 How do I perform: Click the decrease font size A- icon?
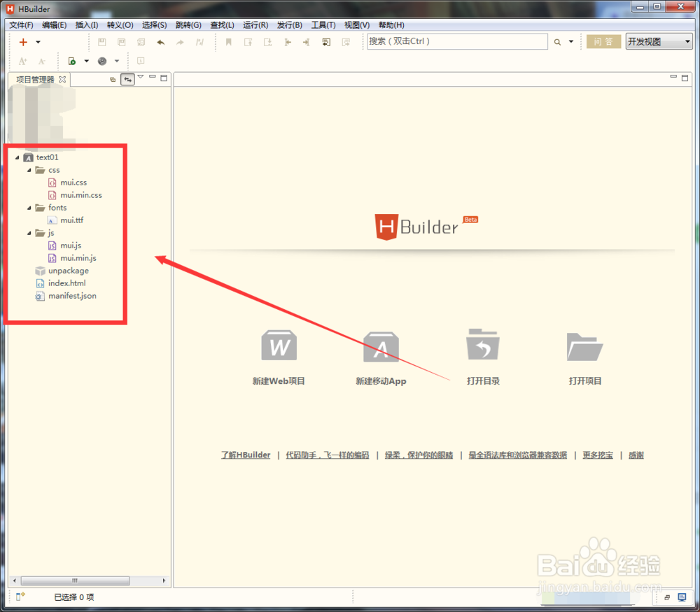pyautogui.click(x=41, y=61)
